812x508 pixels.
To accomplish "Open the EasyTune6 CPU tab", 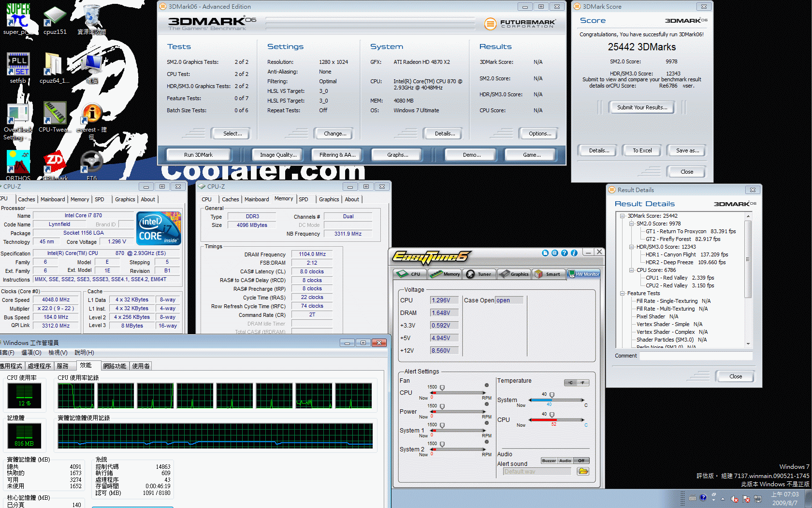I will (409, 274).
